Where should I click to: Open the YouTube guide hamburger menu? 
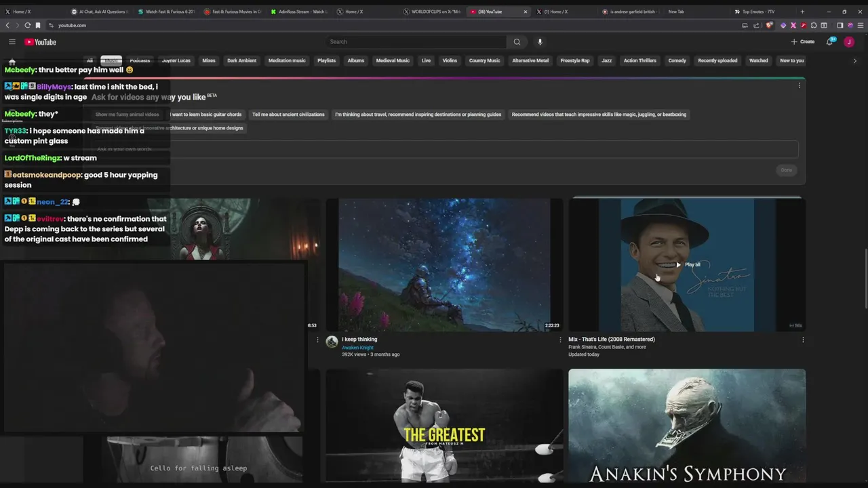pos(12,42)
